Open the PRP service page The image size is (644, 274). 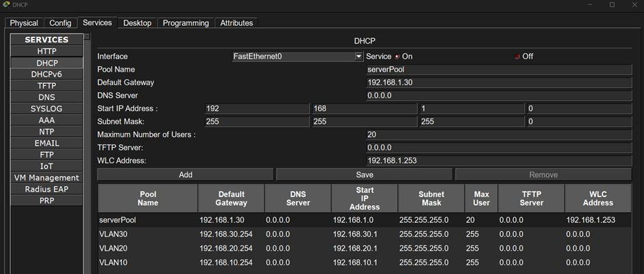click(47, 201)
